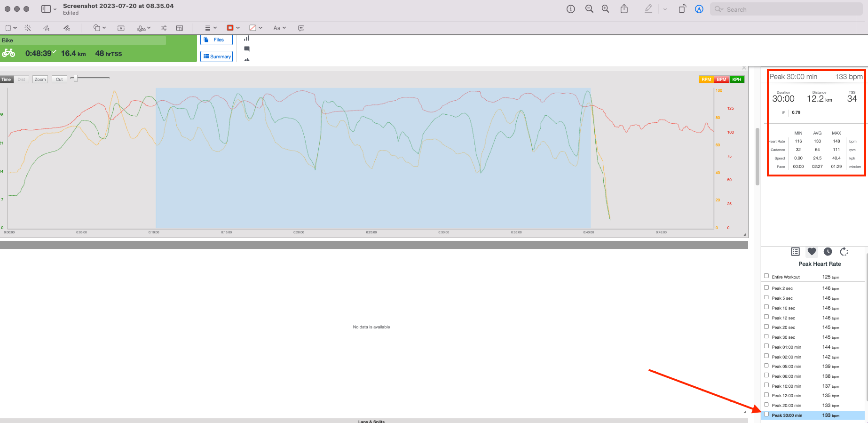
Task: Click the chart Zoom button
Action: (40, 79)
